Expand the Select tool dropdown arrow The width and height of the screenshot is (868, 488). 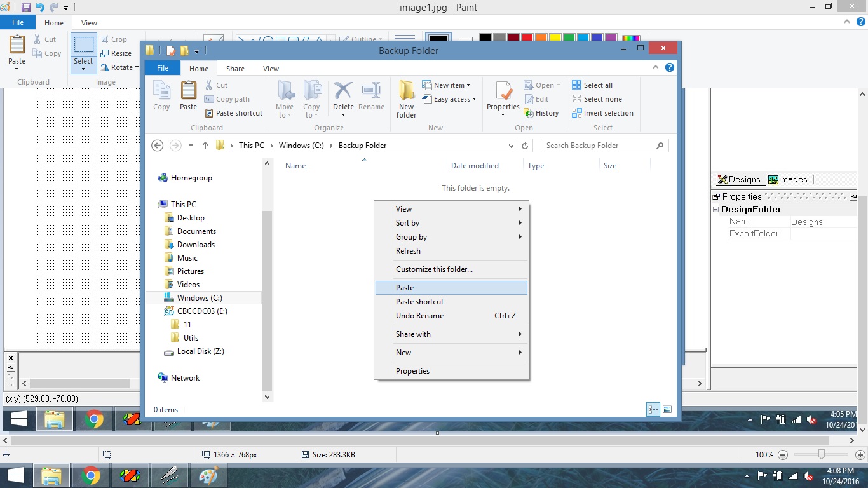(83, 69)
